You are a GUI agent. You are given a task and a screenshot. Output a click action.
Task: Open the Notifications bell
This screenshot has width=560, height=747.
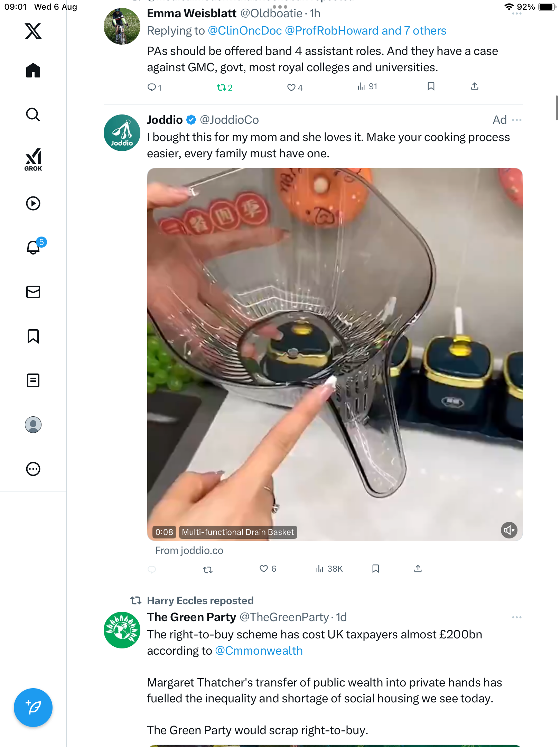click(x=33, y=248)
